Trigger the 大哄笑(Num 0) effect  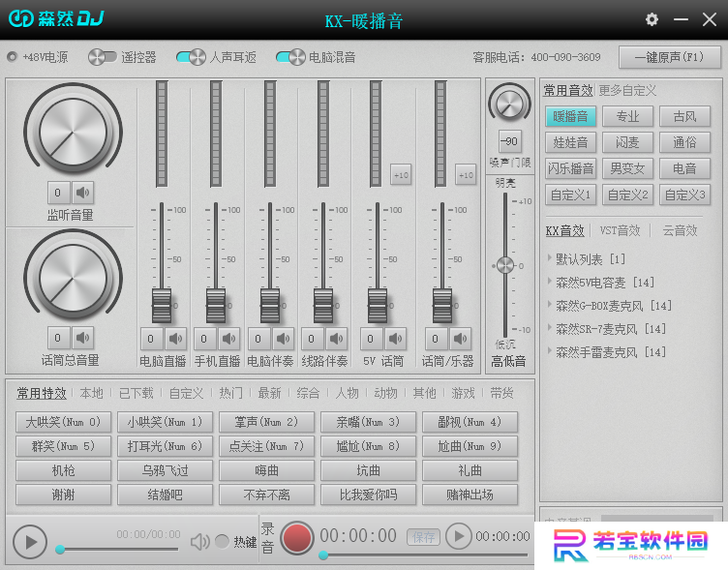tap(63, 422)
